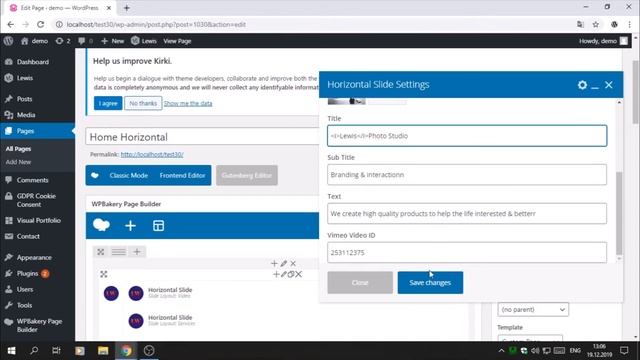Delete the inner element with X icon

pos(298,274)
